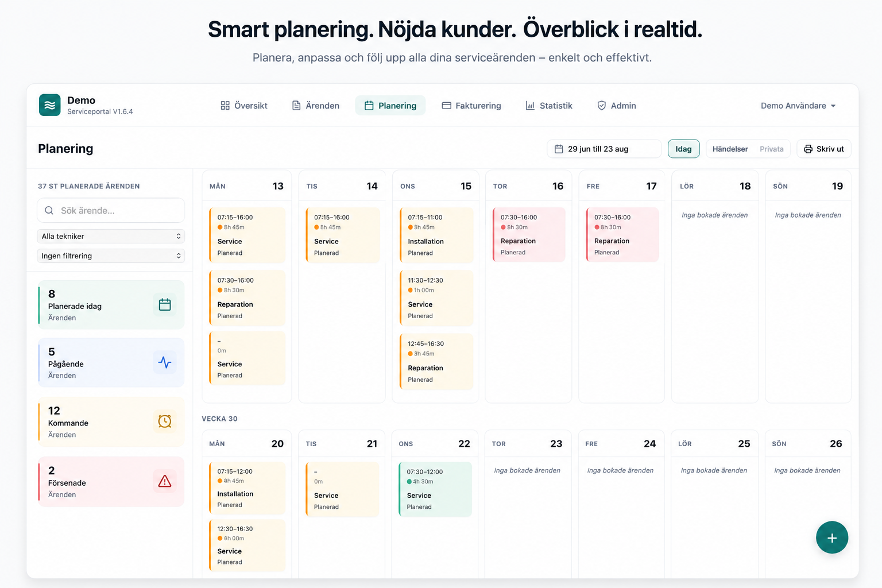Screen dimensions: 882x588
Task: Click the clock icon on Kommande card
Action: [x=165, y=421]
